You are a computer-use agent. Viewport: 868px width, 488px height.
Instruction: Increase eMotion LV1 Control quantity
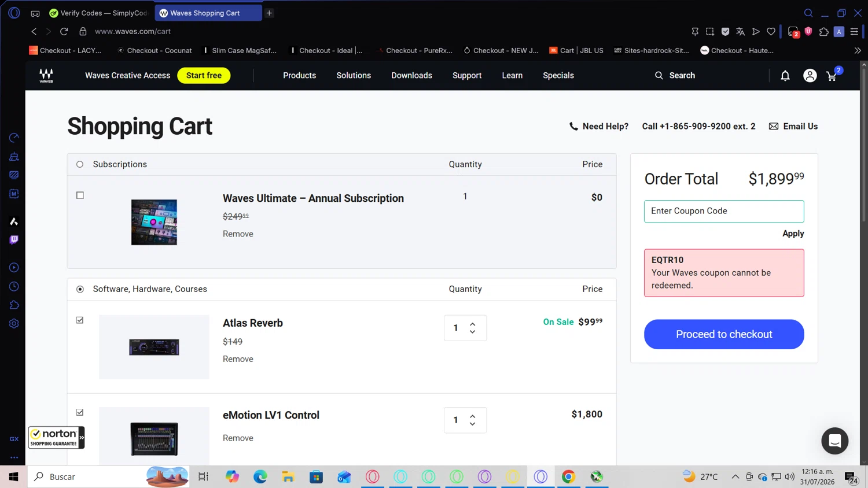tap(472, 416)
